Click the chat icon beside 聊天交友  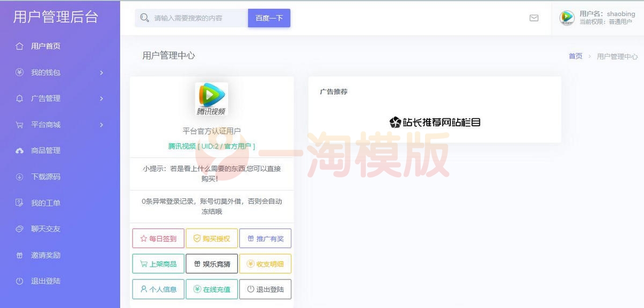pos(20,229)
